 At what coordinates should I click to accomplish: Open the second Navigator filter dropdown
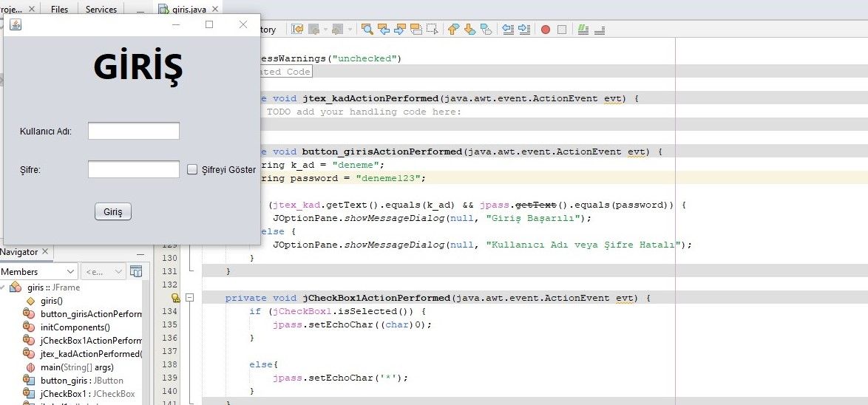click(104, 272)
